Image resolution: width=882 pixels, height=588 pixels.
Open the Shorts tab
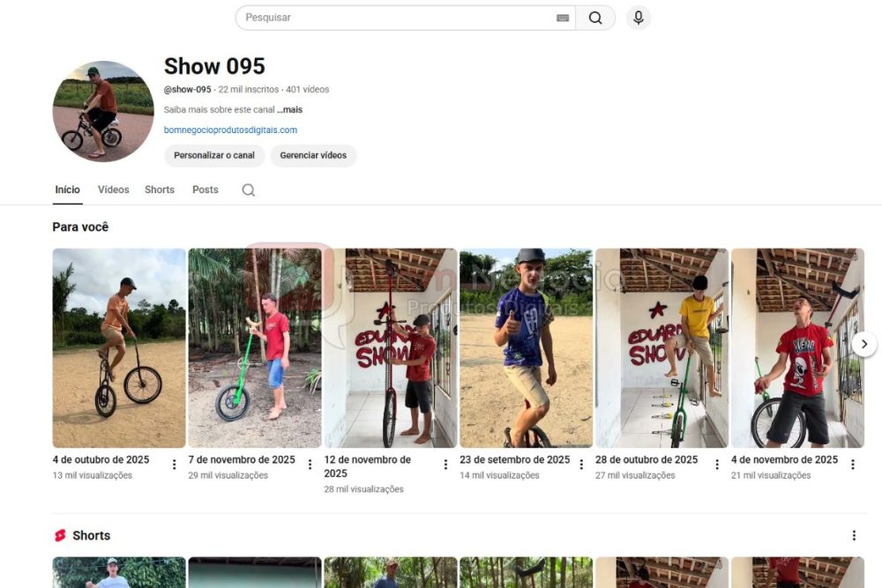160,190
